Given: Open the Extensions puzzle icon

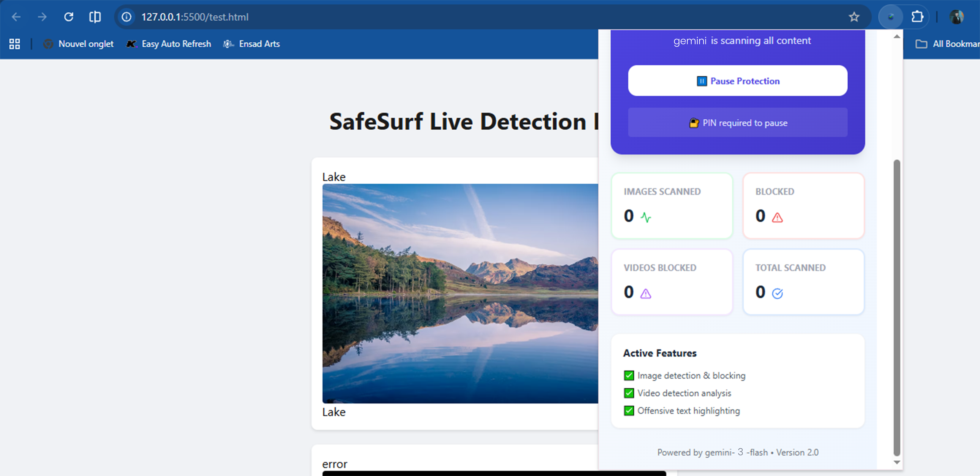Looking at the screenshot, I should click(x=917, y=17).
